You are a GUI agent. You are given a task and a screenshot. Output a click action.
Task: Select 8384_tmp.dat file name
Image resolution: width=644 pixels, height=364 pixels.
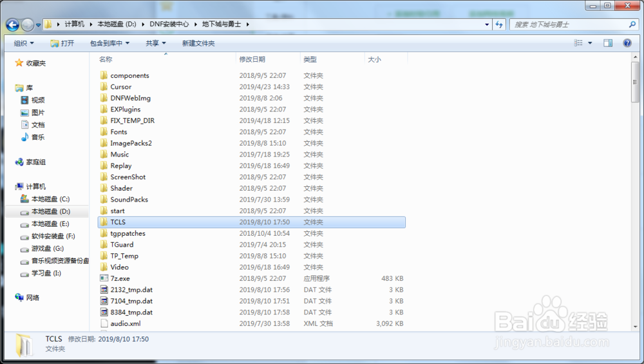(131, 312)
